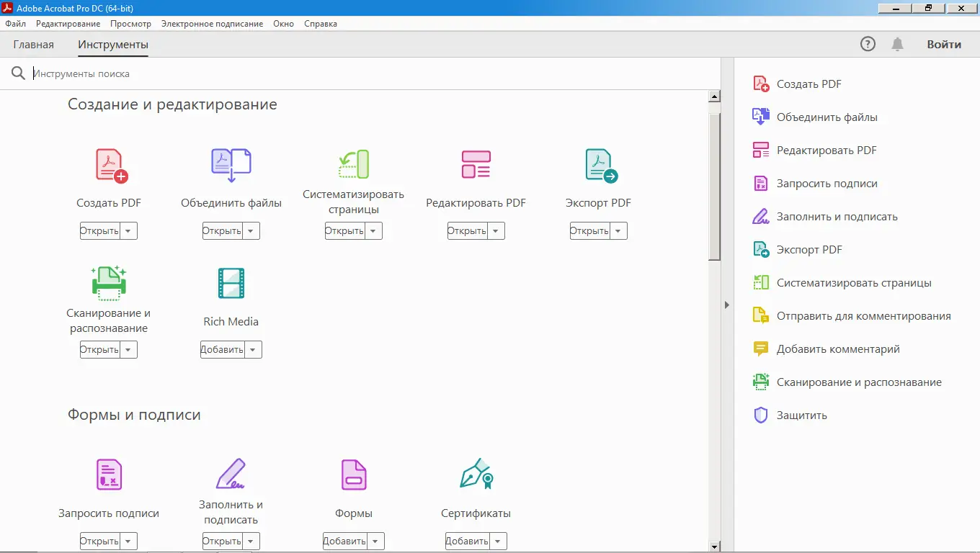Click the Редактировать PDF icon in the main grid

[476, 164]
